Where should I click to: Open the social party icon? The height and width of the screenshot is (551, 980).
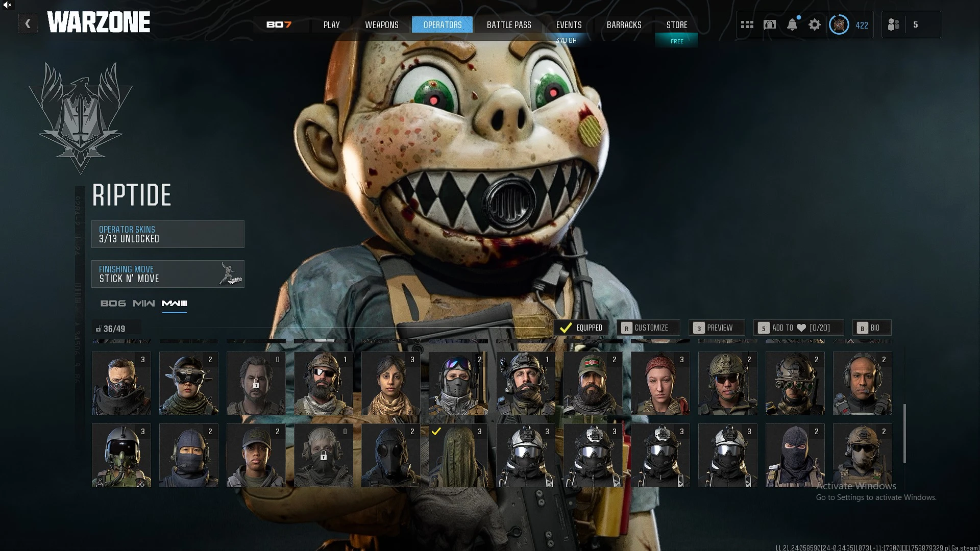(x=894, y=24)
